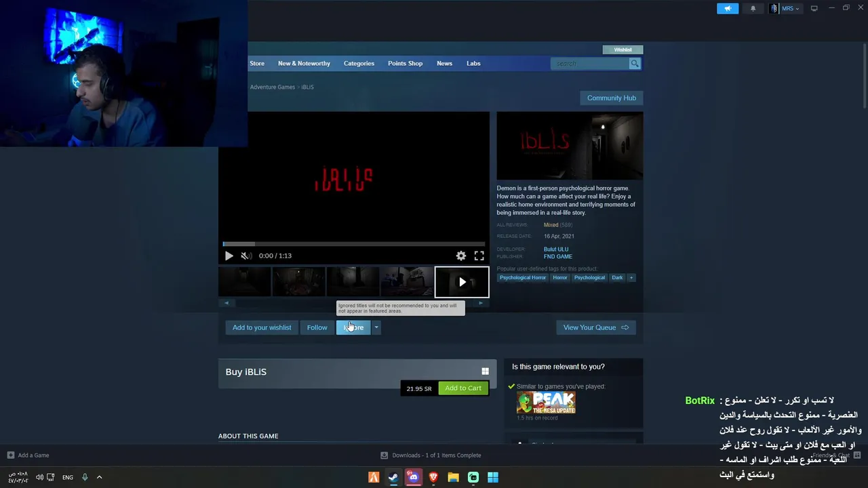Select the Dark tag
Image resolution: width=868 pixels, height=488 pixels.
[x=617, y=277]
